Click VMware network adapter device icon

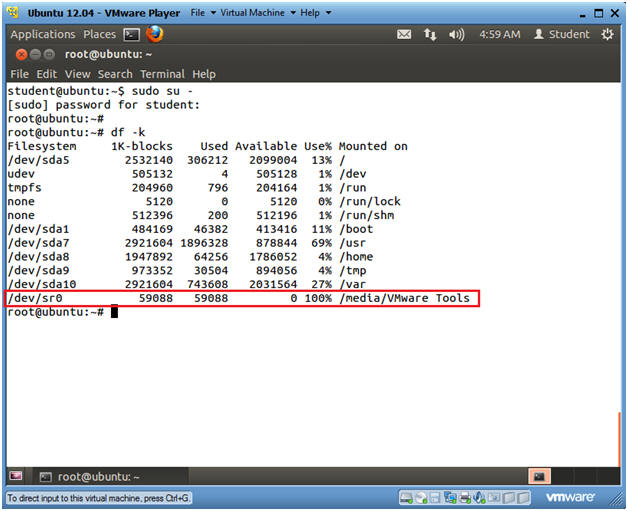[x=450, y=497]
